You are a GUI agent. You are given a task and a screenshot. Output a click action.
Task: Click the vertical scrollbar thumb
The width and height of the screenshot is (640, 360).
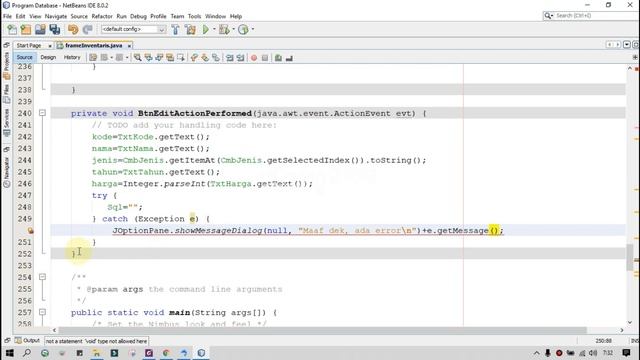click(x=630, y=257)
